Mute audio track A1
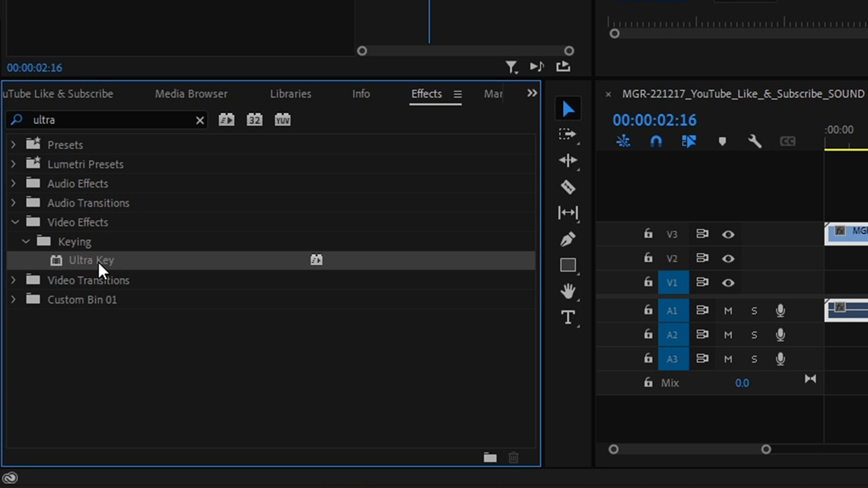Image resolution: width=868 pixels, height=488 pixels. click(728, 310)
